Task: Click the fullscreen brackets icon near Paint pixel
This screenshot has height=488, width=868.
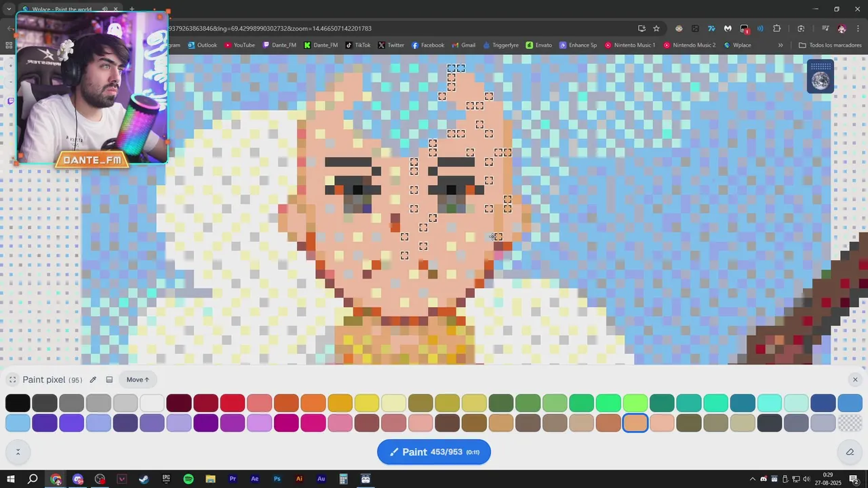Action: pyautogui.click(x=12, y=380)
